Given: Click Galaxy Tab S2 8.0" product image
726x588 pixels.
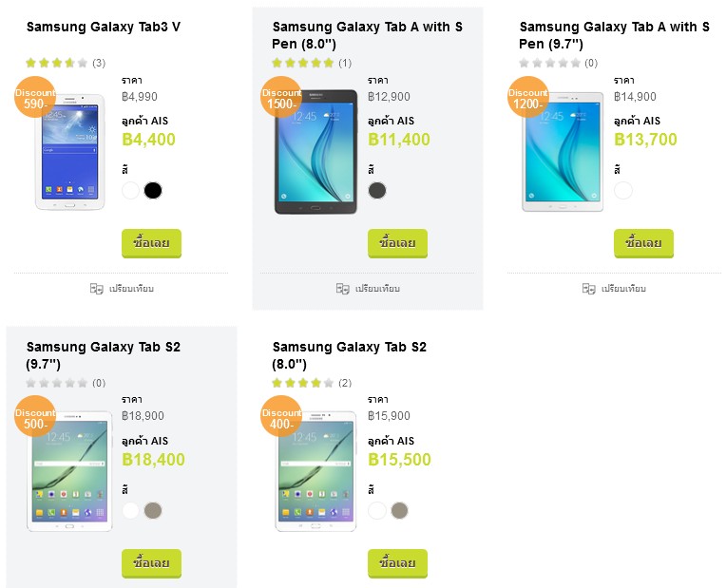Looking at the screenshot, I should [316, 472].
